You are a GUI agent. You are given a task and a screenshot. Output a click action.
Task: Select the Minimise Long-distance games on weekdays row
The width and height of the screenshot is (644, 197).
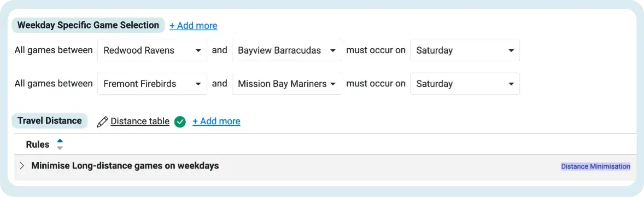[325, 166]
